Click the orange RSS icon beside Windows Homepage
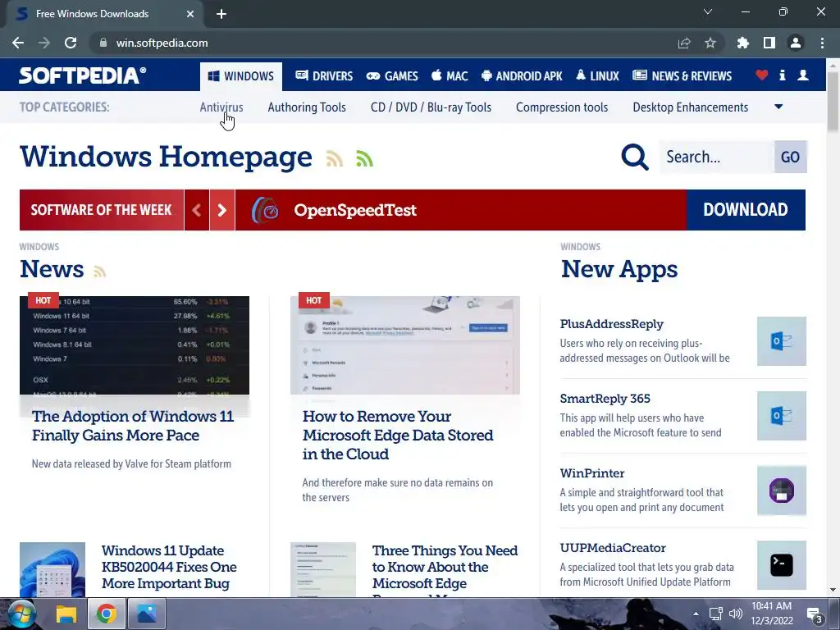 tap(335, 158)
